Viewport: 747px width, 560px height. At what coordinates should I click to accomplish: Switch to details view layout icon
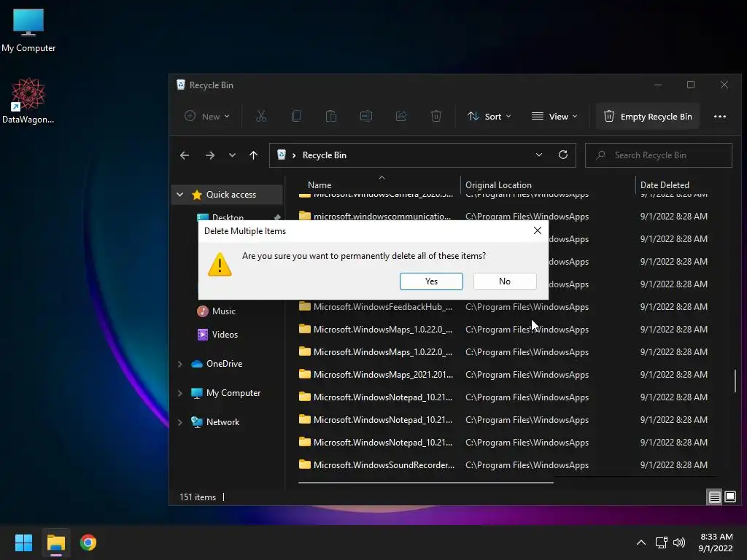715,497
